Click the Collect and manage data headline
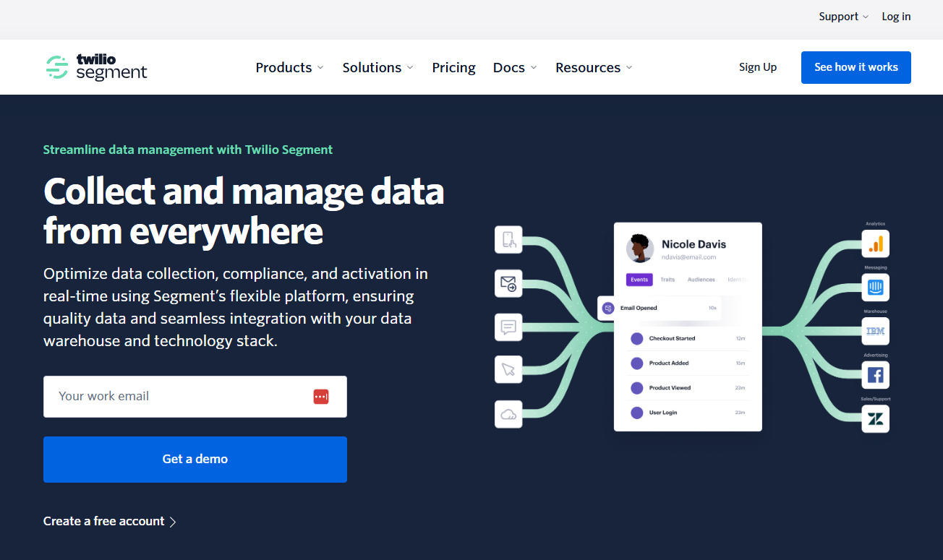This screenshot has width=943, height=560. point(244,211)
